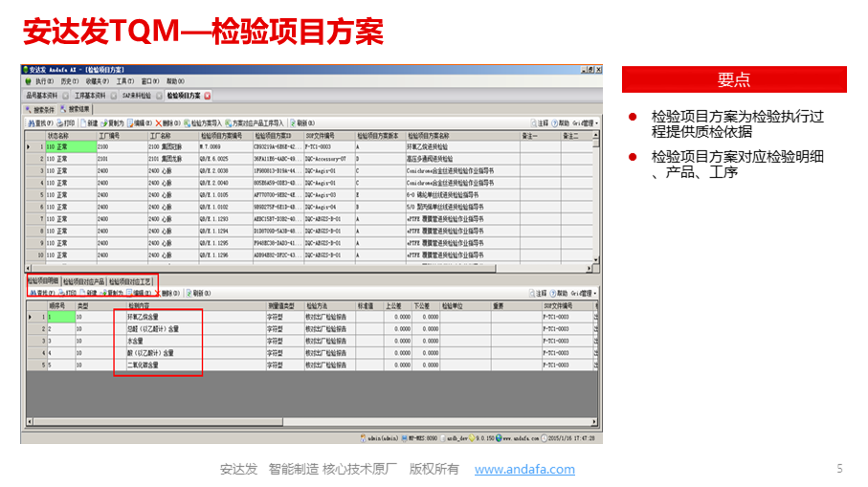Click upper grid vertical scrollbar down arrow

(x=595, y=260)
